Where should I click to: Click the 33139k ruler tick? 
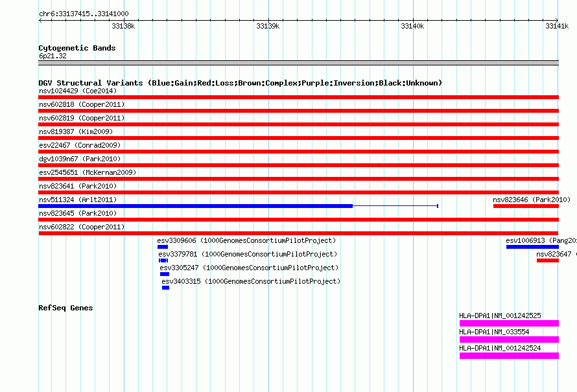pos(268,26)
